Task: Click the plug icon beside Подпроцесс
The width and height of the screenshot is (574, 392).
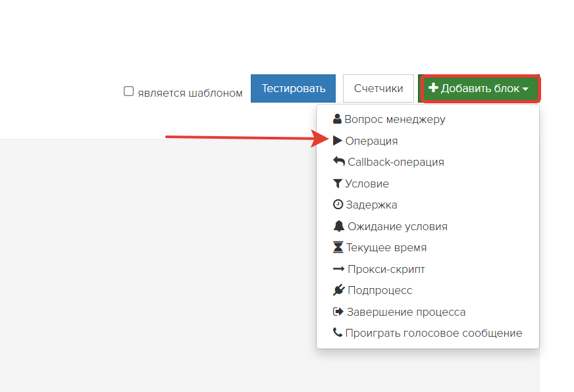Action: (338, 290)
